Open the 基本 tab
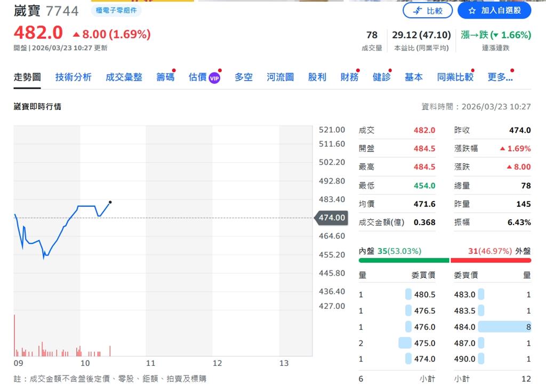 pos(414,77)
